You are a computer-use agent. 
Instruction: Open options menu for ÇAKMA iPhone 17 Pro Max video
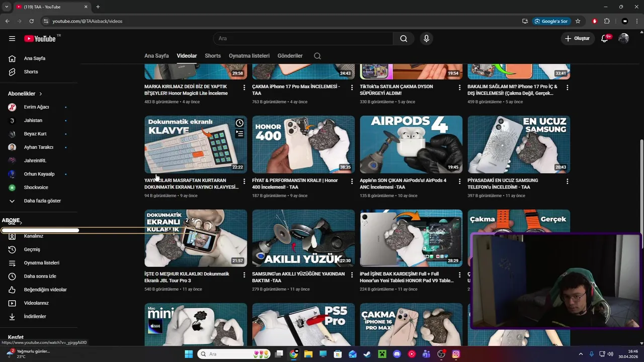[352, 87]
